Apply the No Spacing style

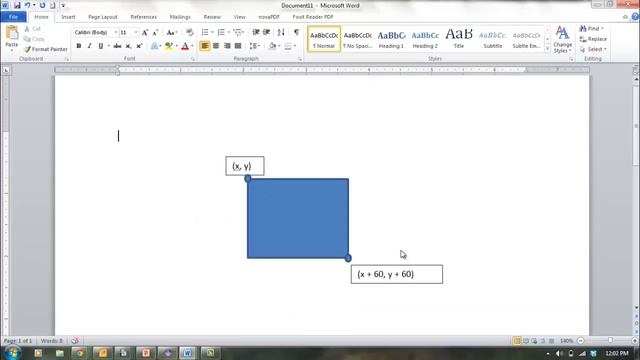[x=358, y=40]
